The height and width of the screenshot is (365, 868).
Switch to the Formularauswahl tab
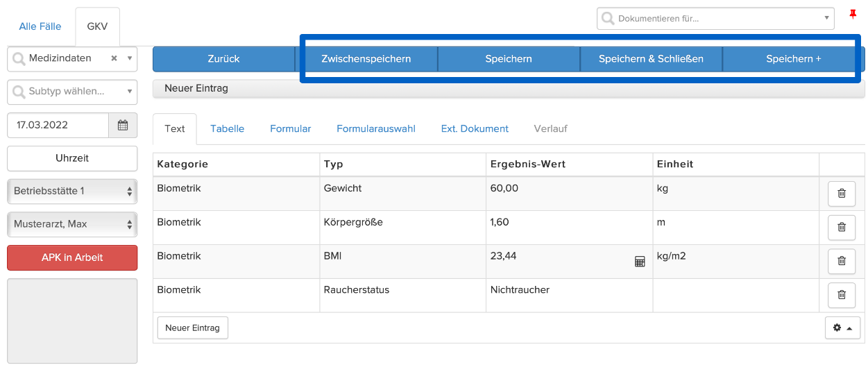pyautogui.click(x=376, y=128)
